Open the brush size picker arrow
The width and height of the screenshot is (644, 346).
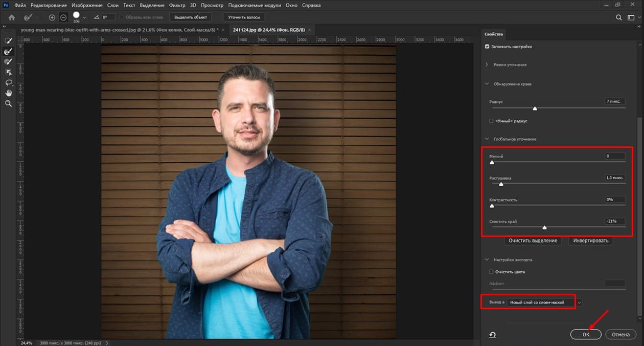point(84,18)
